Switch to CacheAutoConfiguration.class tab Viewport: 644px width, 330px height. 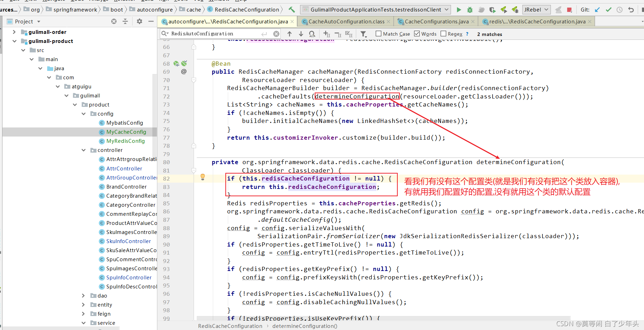click(346, 22)
